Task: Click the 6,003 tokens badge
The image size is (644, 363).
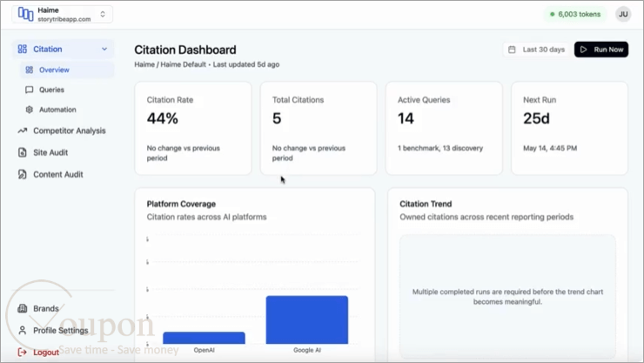Action: click(575, 14)
